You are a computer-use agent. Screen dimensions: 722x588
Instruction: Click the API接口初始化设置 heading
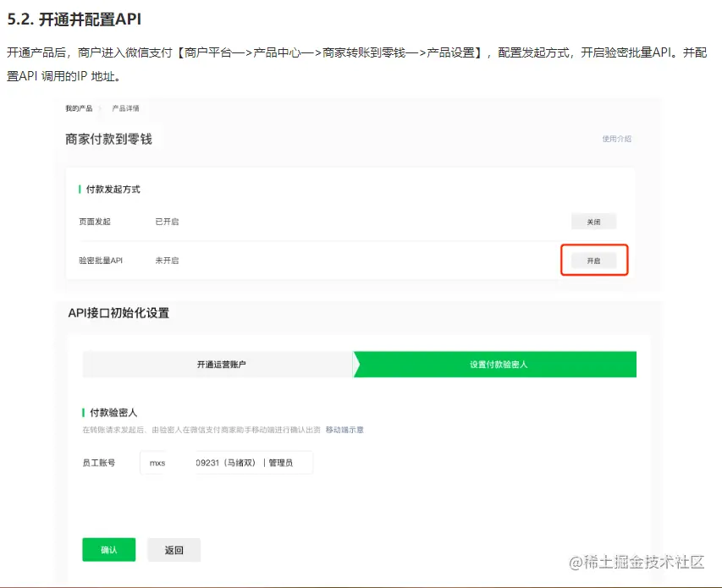tap(118, 313)
